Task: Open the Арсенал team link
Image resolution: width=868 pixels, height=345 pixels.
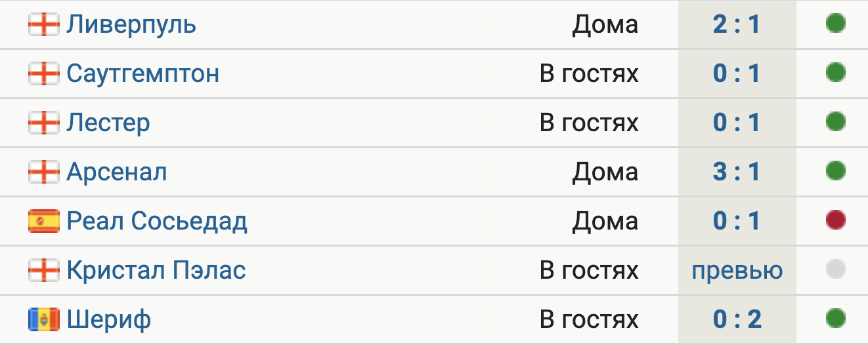Action: 117,172
